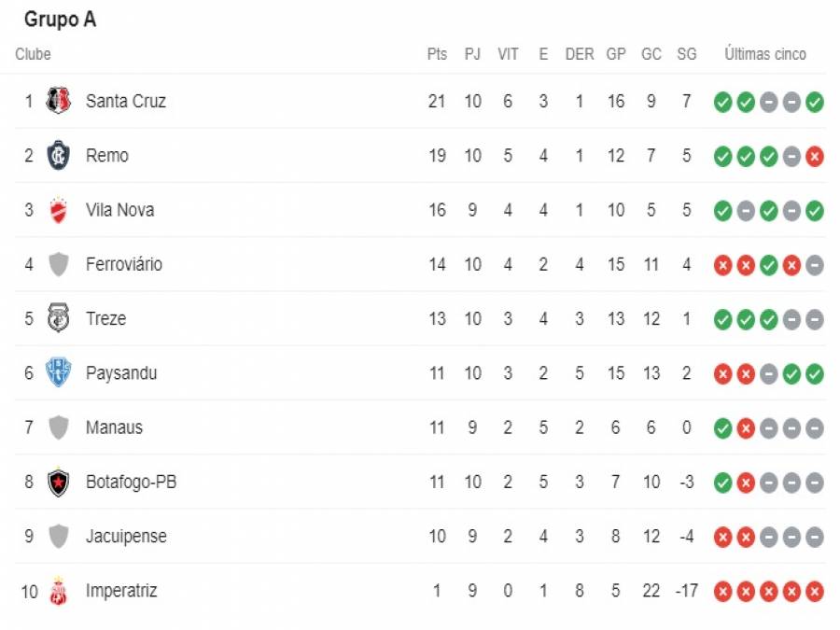Click the Santa Cruz club crest
The height and width of the screenshot is (630, 840).
tap(59, 100)
